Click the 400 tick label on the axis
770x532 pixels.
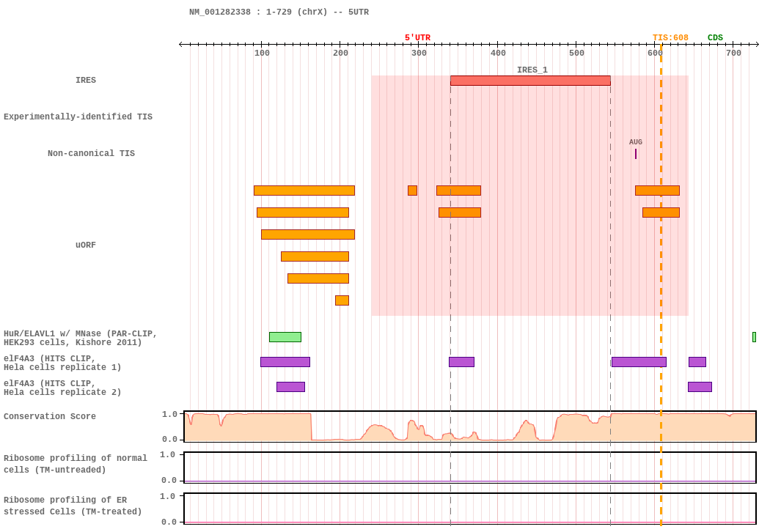[498, 53]
